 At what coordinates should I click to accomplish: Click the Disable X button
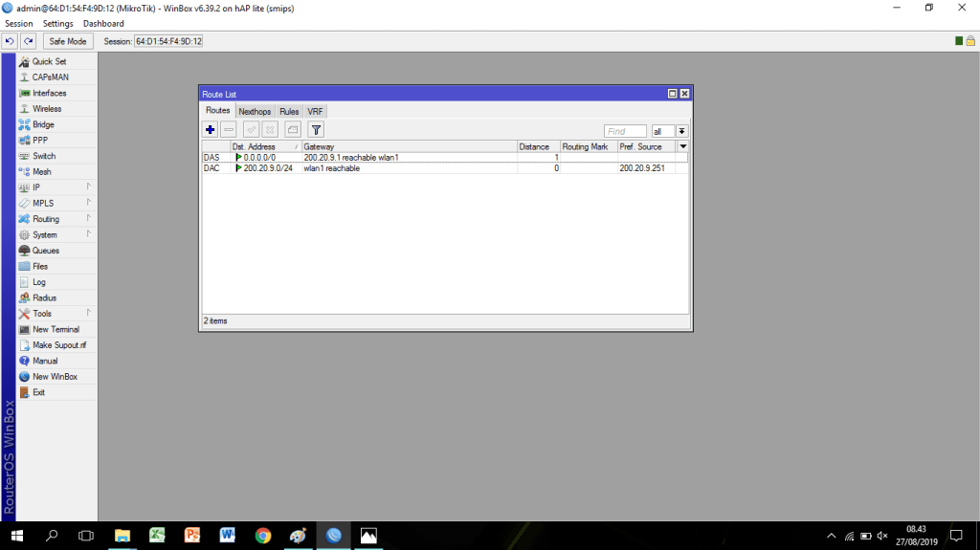click(x=271, y=129)
